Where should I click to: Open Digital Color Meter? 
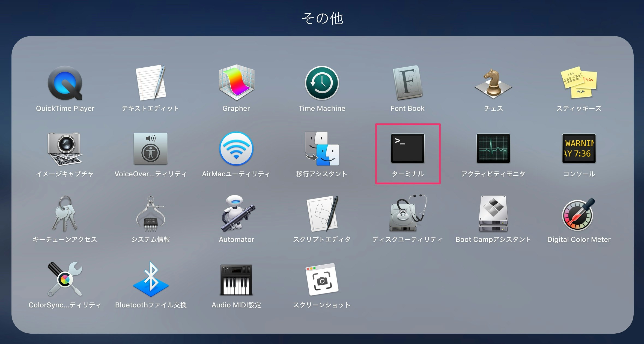[579, 216]
